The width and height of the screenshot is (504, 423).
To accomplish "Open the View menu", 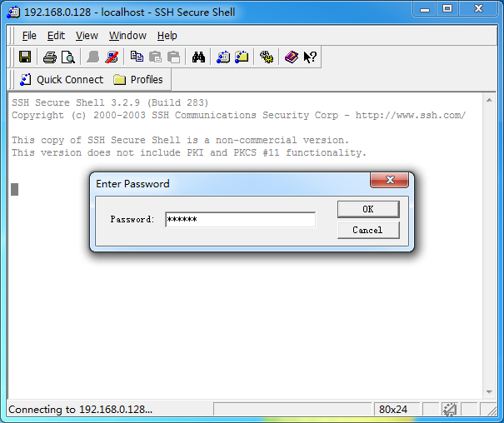I will pos(87,36).
